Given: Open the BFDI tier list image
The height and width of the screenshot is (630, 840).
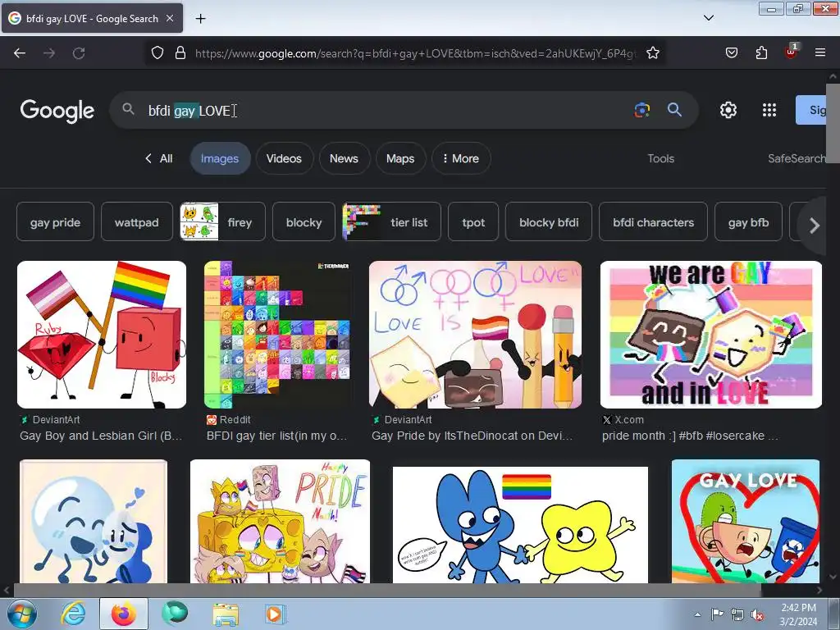Looking at the screenshot, I should [277, 335].
